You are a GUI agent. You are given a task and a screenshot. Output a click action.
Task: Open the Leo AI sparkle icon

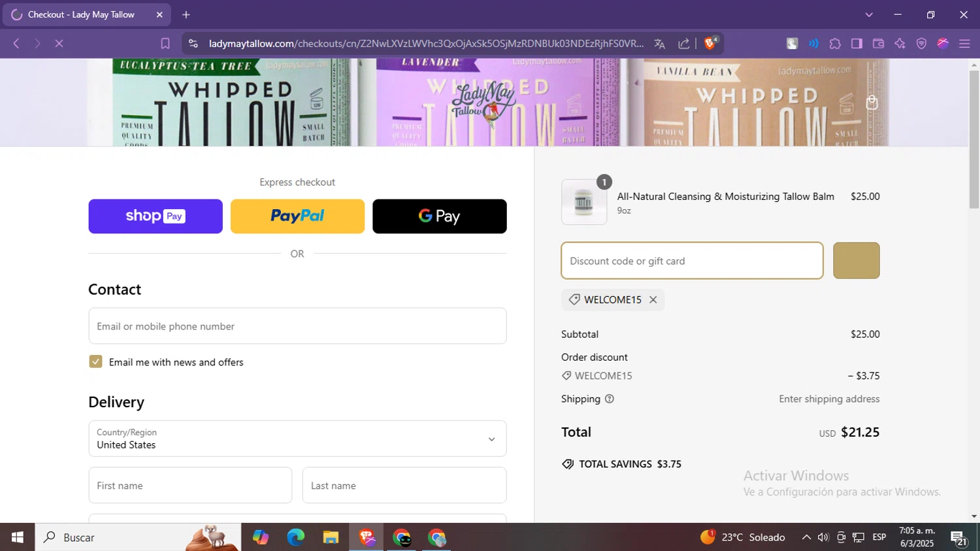[900, 44]
